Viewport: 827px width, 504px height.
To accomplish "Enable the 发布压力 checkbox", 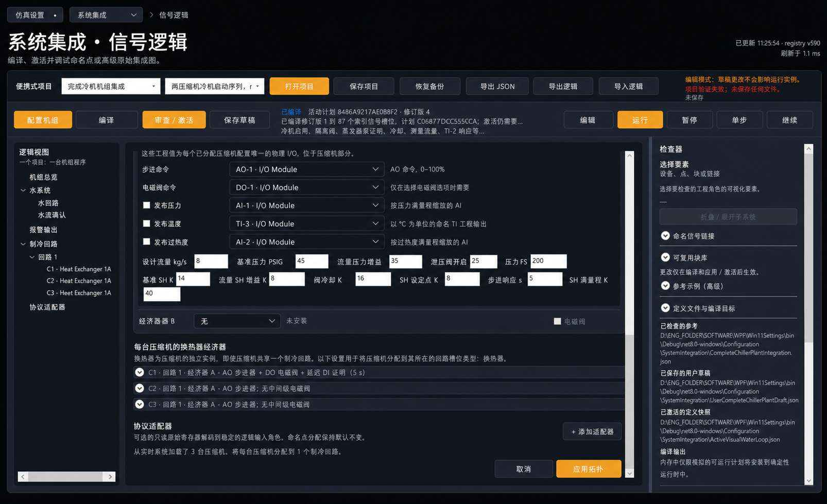I will 147,205.
